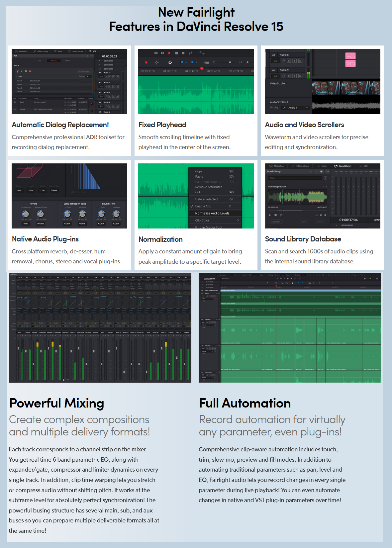Adjust the Pre-Delay reverb knob
This screenshot has height=548, width=392.
tap(26, 214)
